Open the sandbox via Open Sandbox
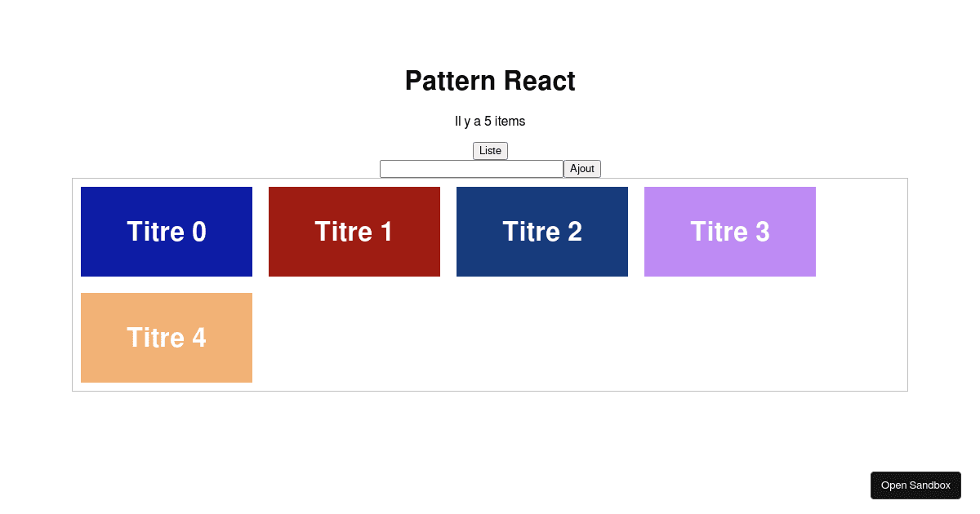Image resolution: width=980 pixels, height=514 pixels. click(915, 485)
